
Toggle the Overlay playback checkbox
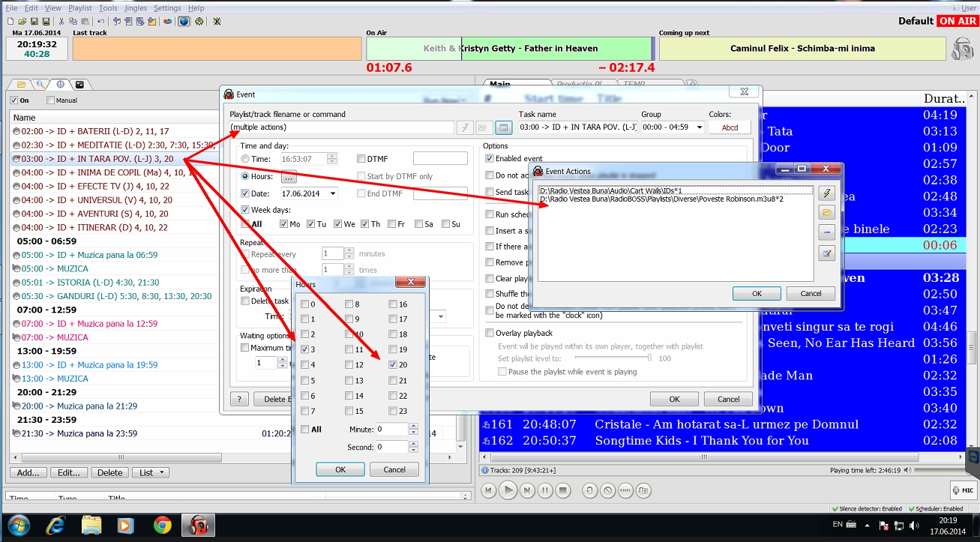click(x=490, y=333)
